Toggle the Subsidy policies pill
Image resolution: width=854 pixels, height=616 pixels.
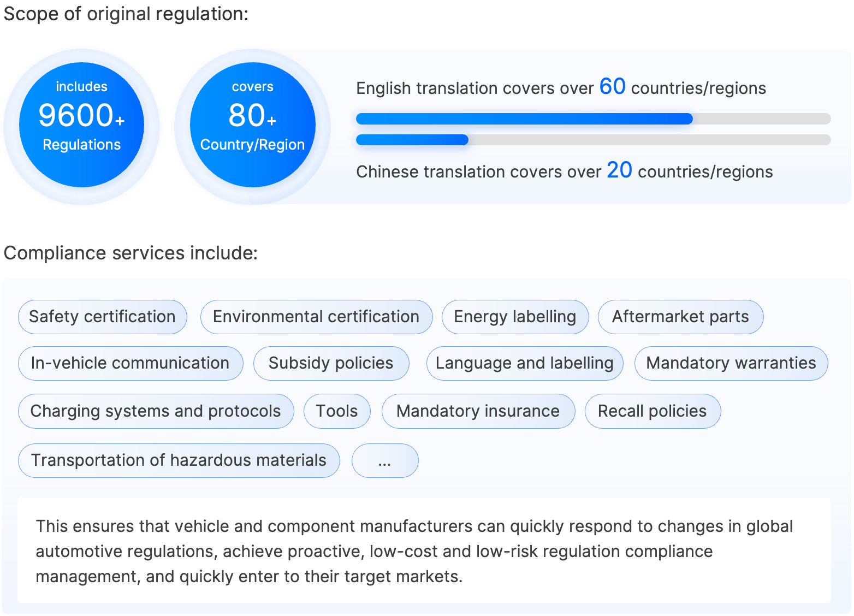tap(331, 363)
